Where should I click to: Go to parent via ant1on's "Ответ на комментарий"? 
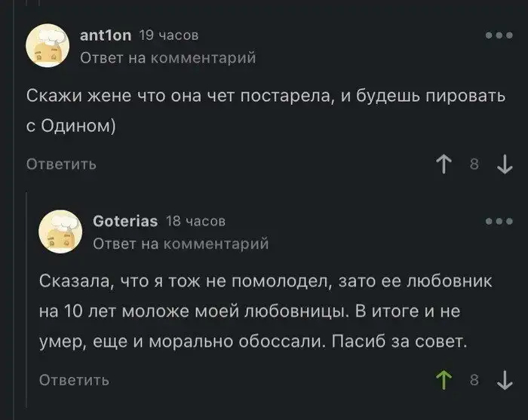point(168,57)
